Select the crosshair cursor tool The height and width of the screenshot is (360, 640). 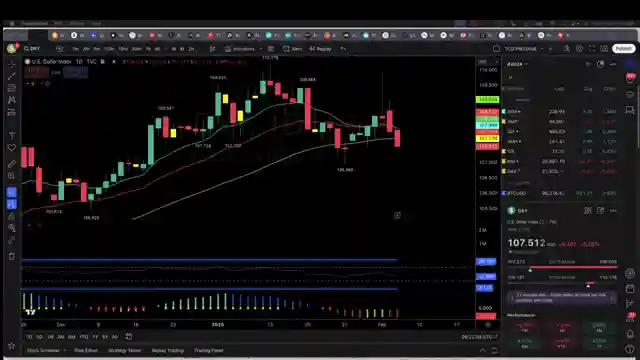(11, 64)
